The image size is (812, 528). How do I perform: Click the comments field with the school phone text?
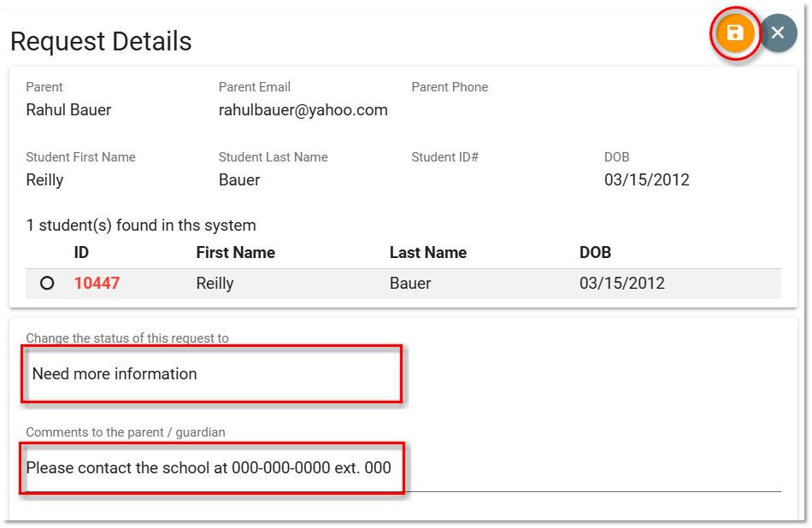403,468
